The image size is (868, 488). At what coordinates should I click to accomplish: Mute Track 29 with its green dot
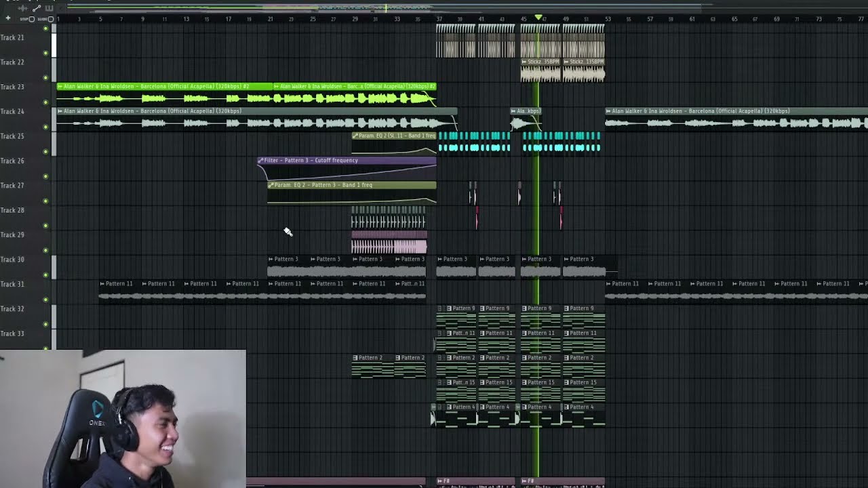pos(46,250)
